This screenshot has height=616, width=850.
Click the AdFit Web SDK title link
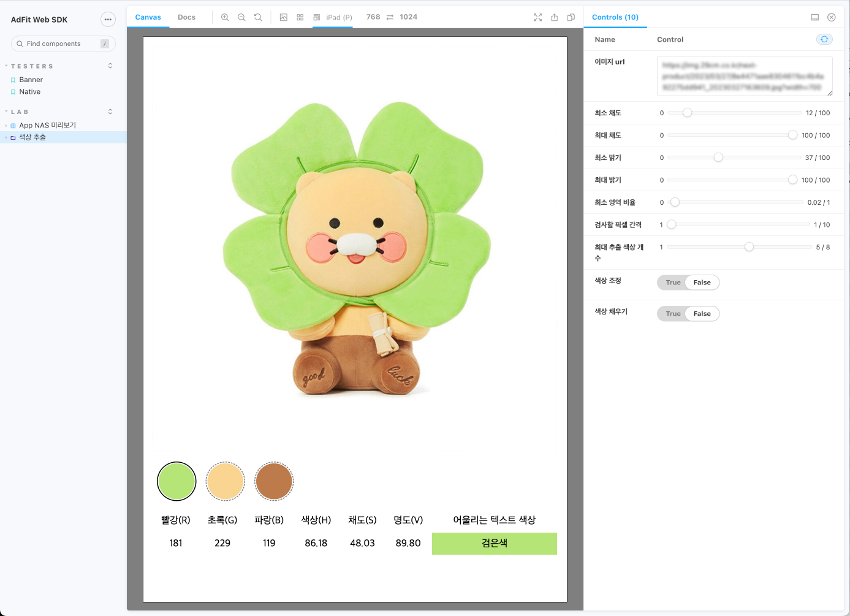click(39, 20)
